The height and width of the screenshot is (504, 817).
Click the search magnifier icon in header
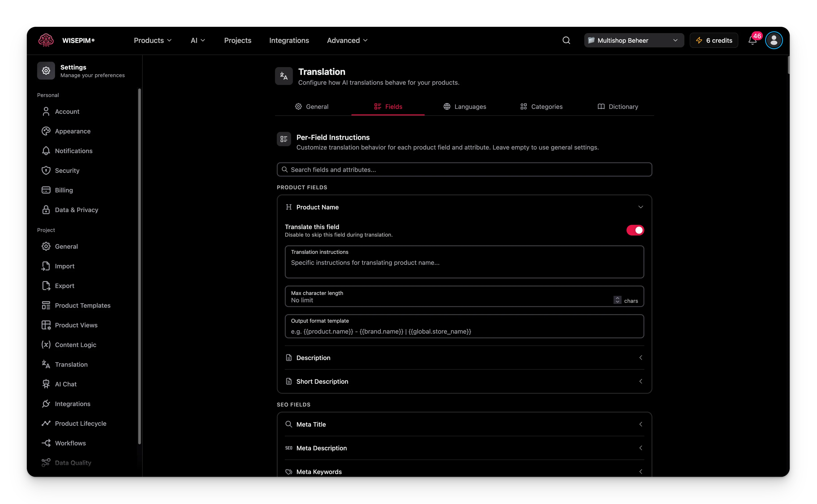[x=566, y=40]
